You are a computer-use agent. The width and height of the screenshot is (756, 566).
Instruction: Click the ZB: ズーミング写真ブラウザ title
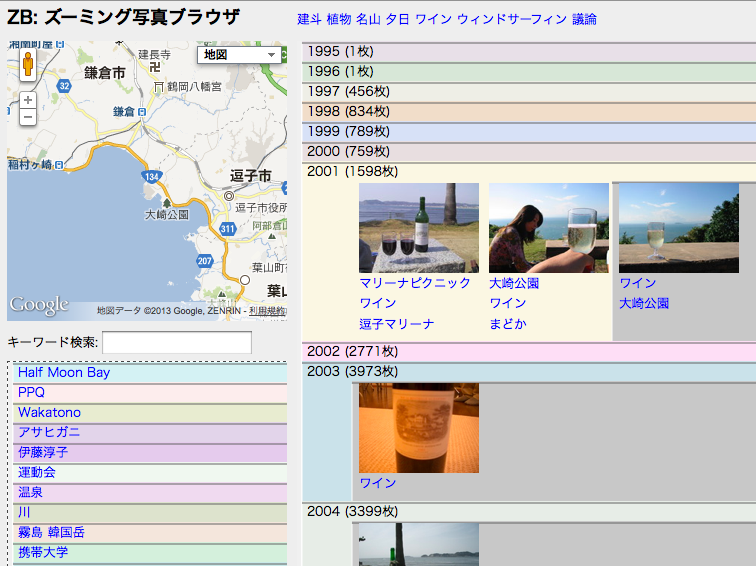pyautogui.click(x=123, y=18)
